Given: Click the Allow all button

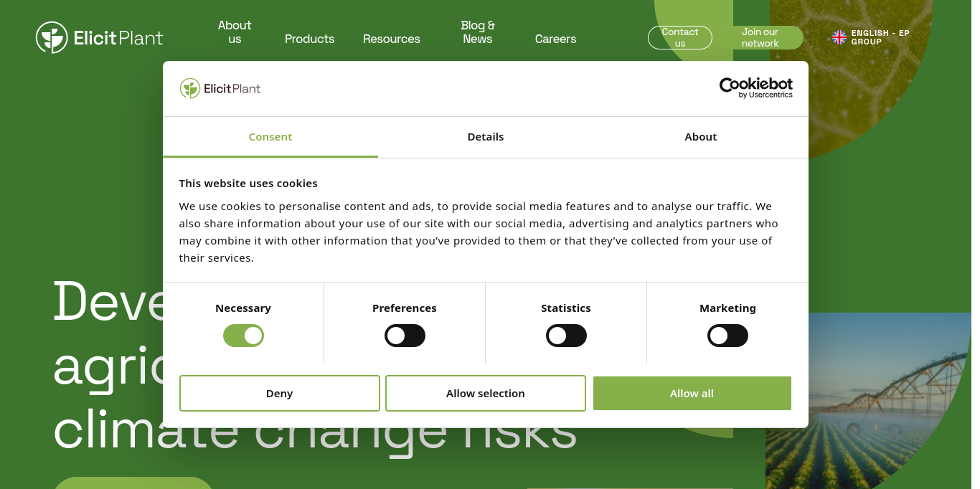Looking at the screenshot, I should 692,394.
